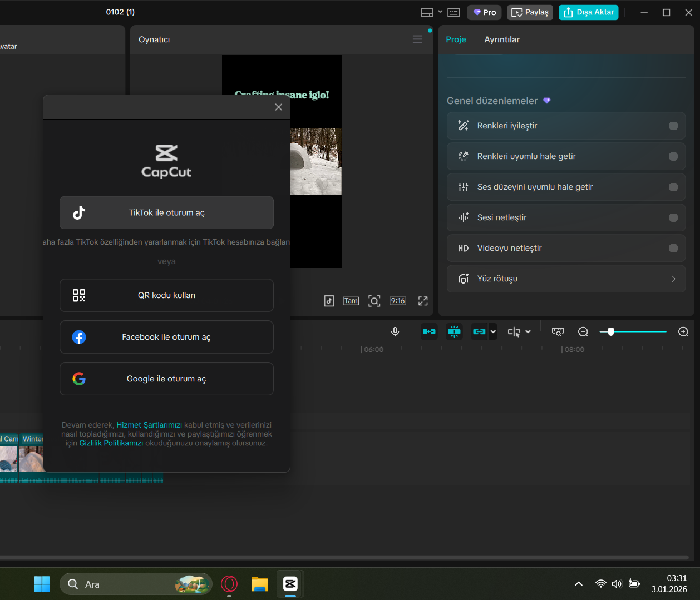700x600 pixels.
Task: Click the Ara taskbar search box
Action: click(136, 584)
